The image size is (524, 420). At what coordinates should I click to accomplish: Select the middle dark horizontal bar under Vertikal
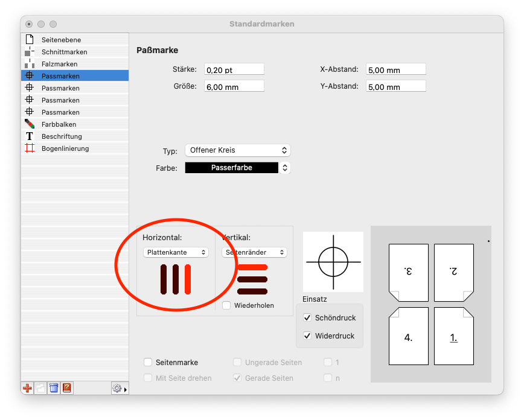click(x=252, y=279)
